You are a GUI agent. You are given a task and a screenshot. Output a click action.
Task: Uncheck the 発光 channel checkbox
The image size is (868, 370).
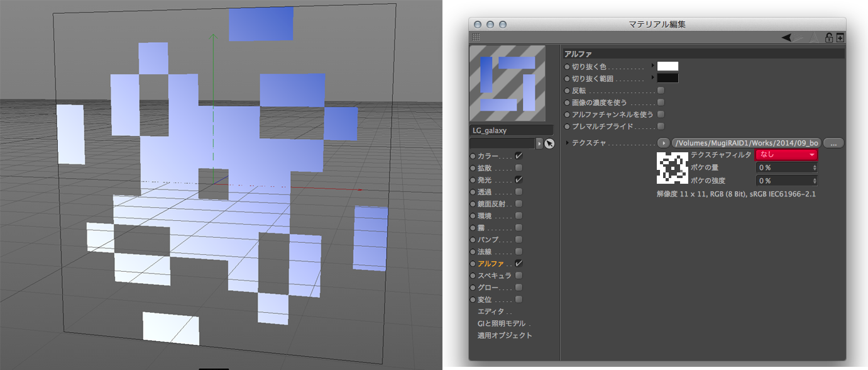click(x=519, y=180)
